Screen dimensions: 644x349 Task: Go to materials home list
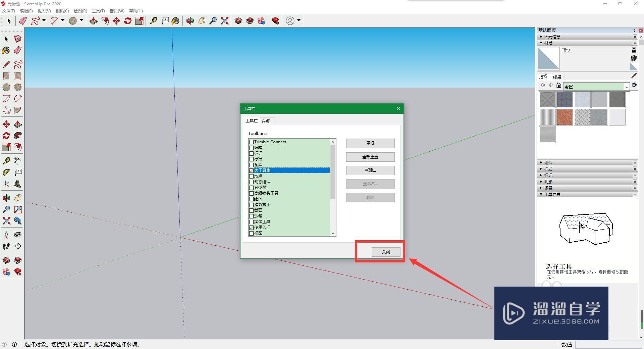[x=558, y=85]
